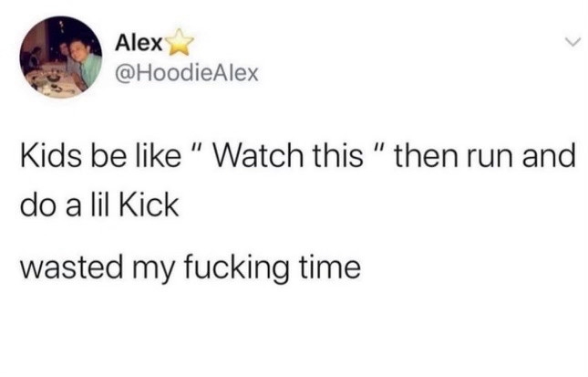Click the person in green shirt in avatar
588x377 pixels.
point(87,60)
